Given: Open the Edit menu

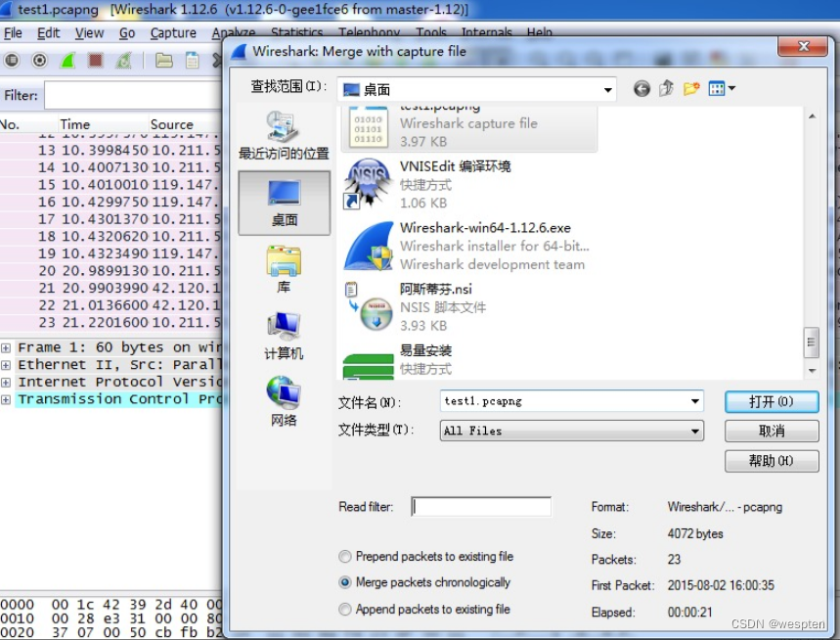Looking at the screenshot, I should pyautogui.click(x=48, y=32).
